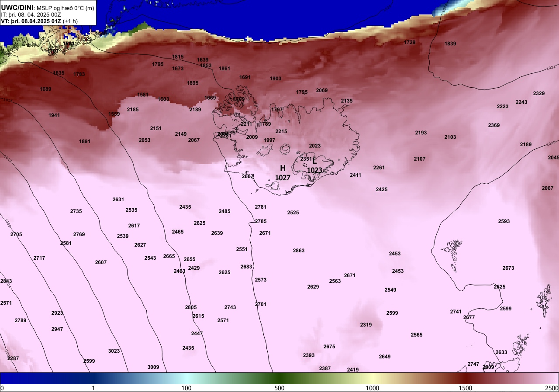Click the height value '2743'
The image size is (559, 392).
[230, 307]
